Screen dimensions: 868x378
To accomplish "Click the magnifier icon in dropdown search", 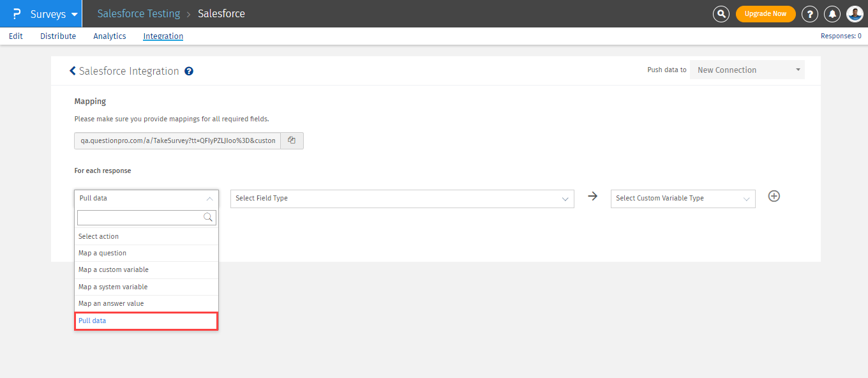I will (208, 218).
